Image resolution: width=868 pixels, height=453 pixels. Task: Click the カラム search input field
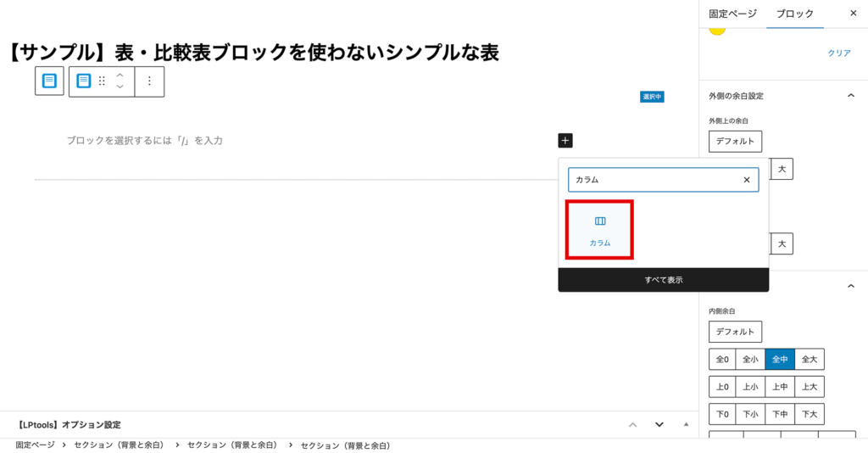tap(653, 180)
